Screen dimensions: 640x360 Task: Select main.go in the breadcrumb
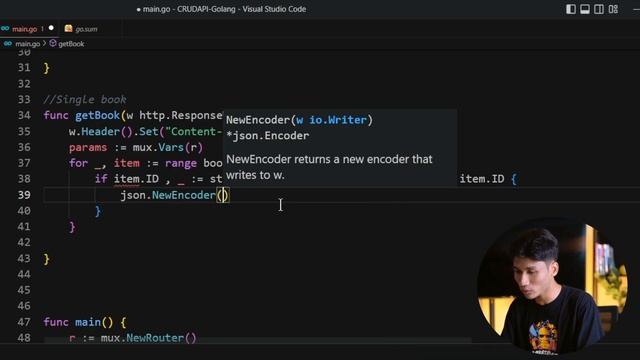coord(27,44)
